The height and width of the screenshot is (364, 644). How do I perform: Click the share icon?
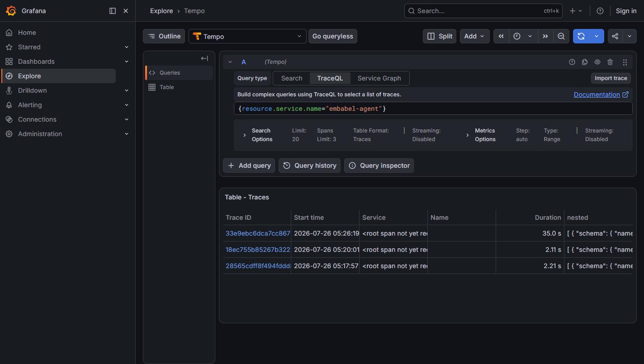(615, 36)
